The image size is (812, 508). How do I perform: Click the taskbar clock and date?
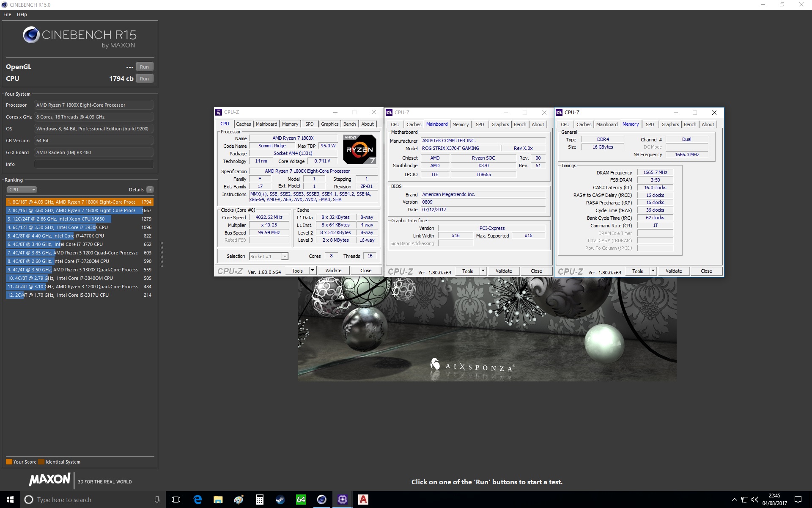pos(774,500)
